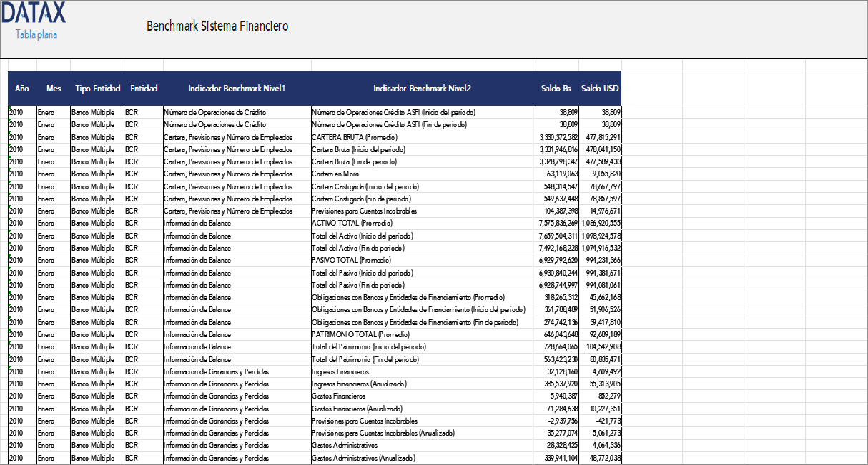This screenshot has height=465, width=868.
Task: Click 'Número de Operaciones Crédito ASFI (Fin de periodo)'
Action: click(422, 124)
